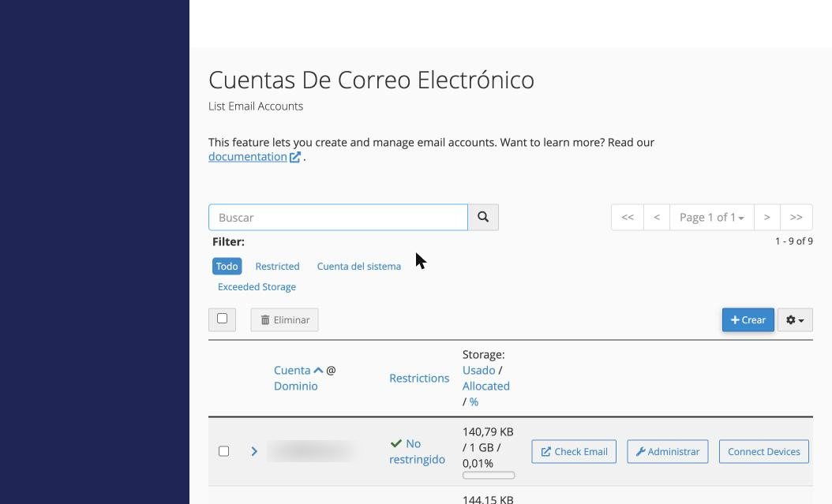Go to first page with << button
The height and width of the screenshot is (504, 832).
pos(628,217)
